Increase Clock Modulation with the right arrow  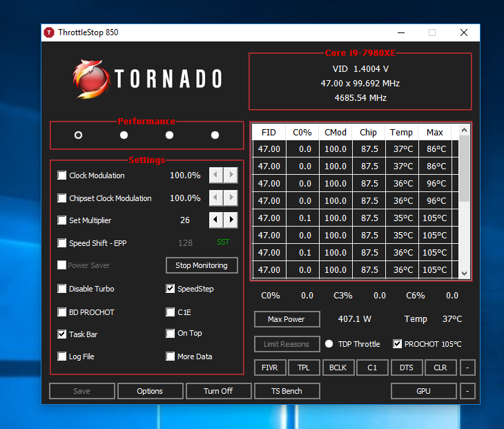tap(231, 175)
